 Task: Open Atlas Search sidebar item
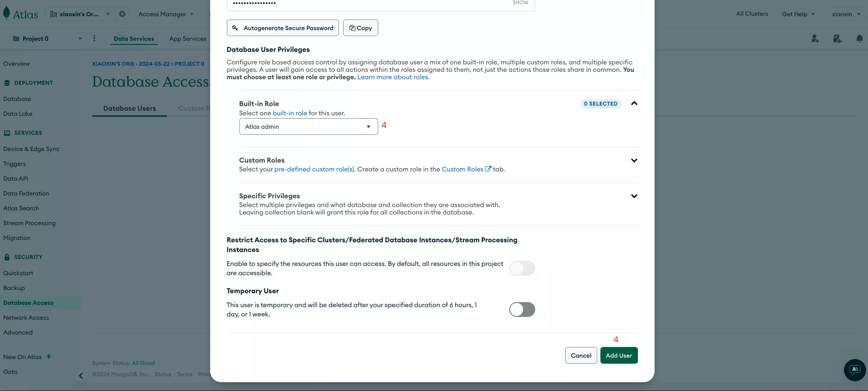(x=21, y=208)
